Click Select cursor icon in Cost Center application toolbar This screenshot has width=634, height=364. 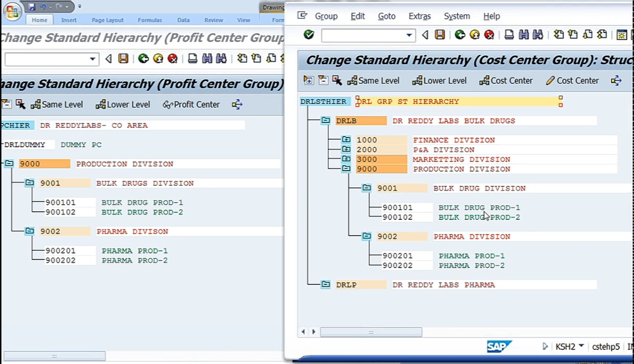coord(337,80)
